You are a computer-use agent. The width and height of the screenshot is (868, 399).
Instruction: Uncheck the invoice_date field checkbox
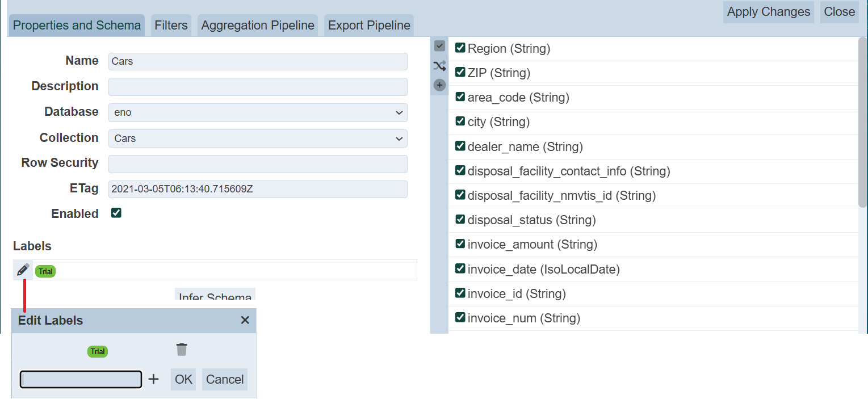point(460,269)
